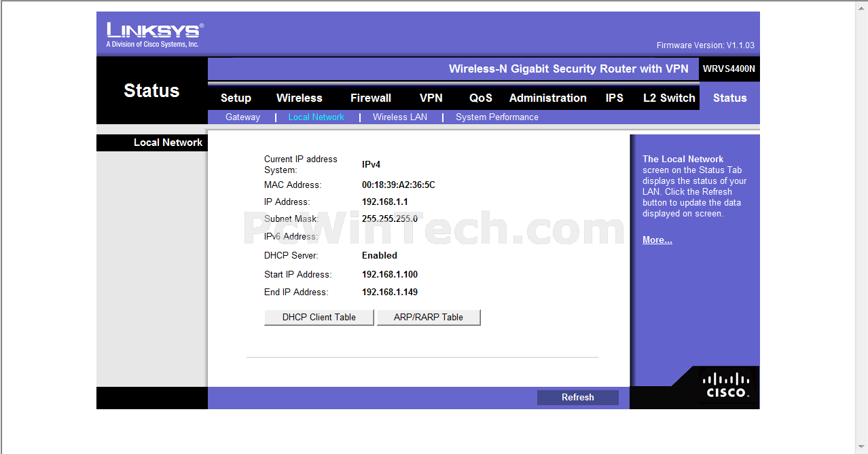Click the start IP 192.168.1.100
The image size is (868, 454).
tap(390, 275)
